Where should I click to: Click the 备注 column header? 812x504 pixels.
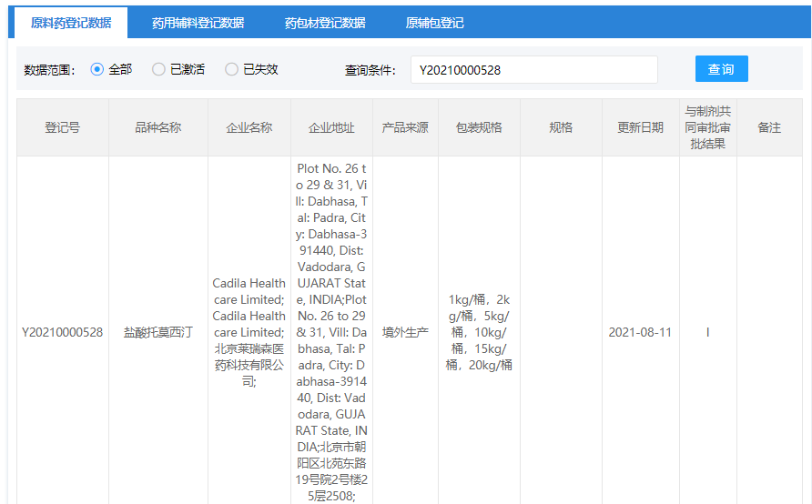769,127
